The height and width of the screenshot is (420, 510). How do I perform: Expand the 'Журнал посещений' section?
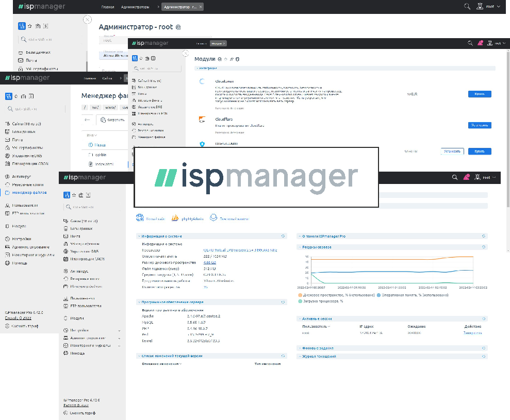coord(300,357)
